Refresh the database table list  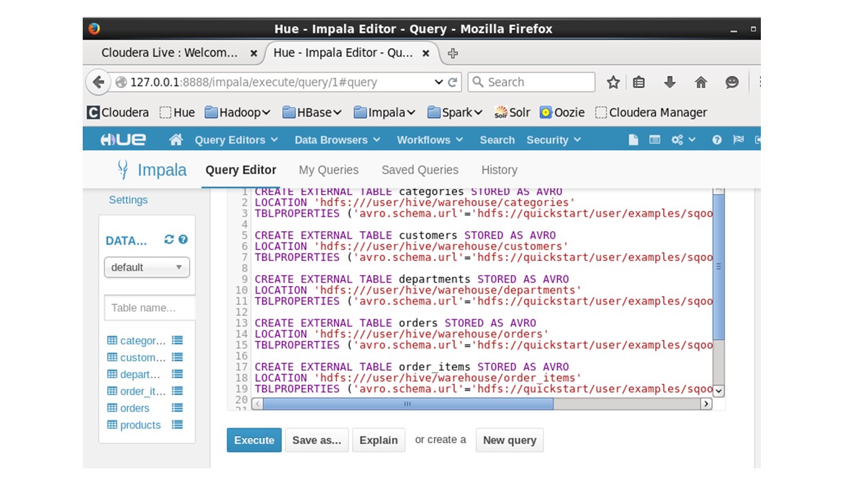click(169, 240)
